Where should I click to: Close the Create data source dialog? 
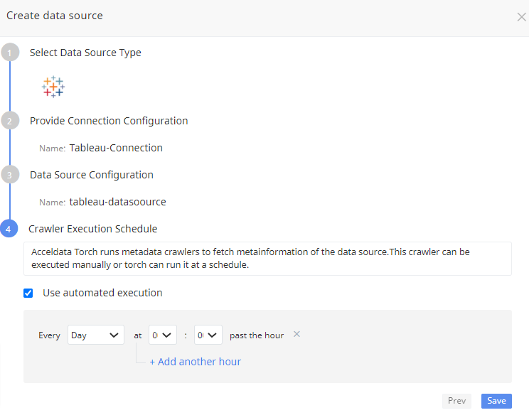521,17
